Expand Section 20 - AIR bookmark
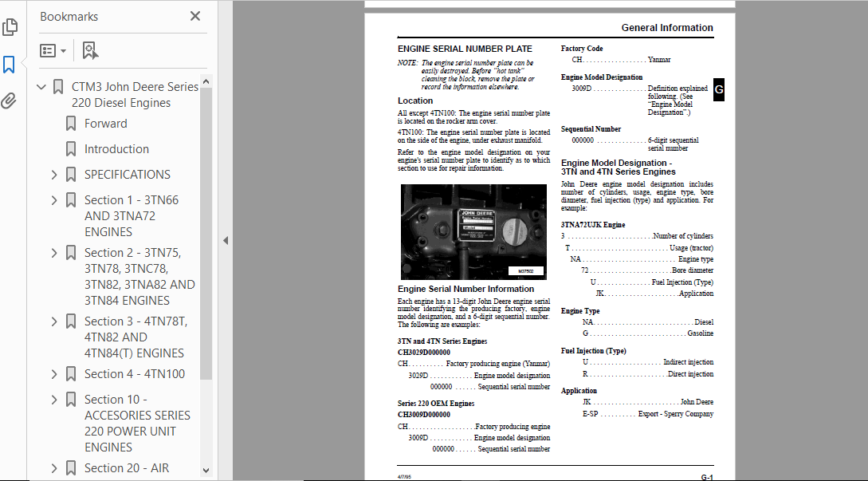This screenshot has height=481, width=868. click(54, 468)
